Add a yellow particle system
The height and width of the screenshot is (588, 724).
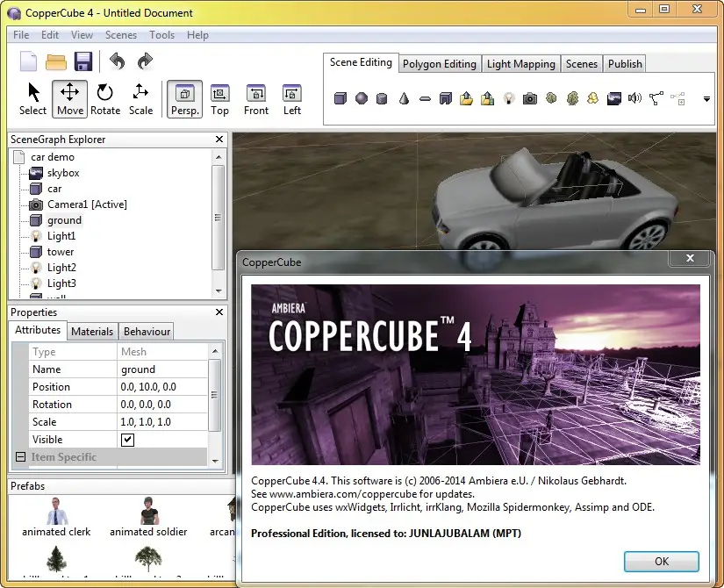(x=593, y=98)
